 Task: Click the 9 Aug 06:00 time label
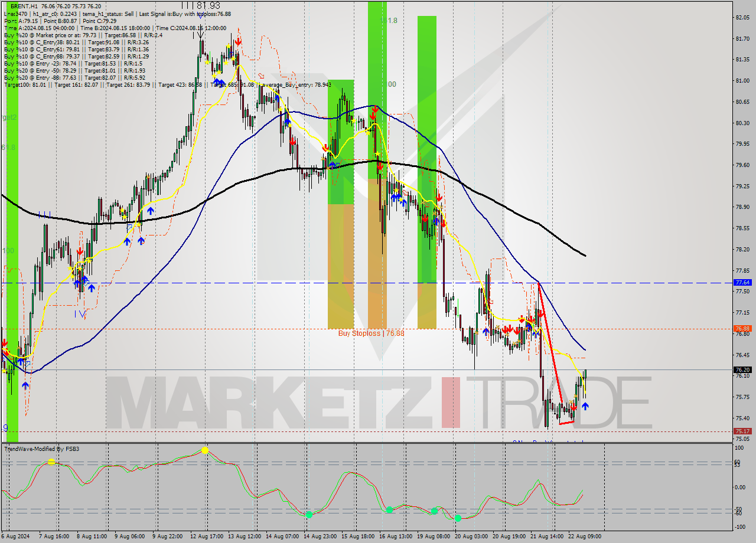coord(129,537)
